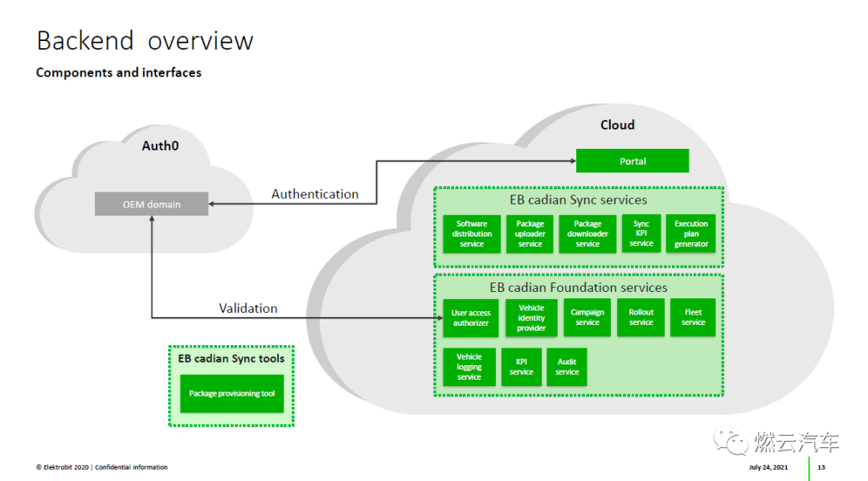Select the Package provisioning tool box
The height and width of the screenshot is (481, 868).
click(231, 393)
